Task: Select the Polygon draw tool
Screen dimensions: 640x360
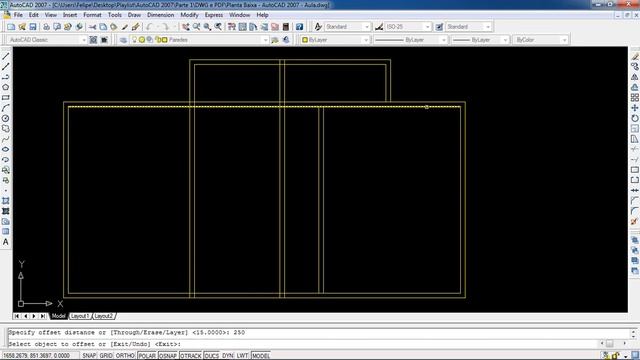Action: (6, 87)
